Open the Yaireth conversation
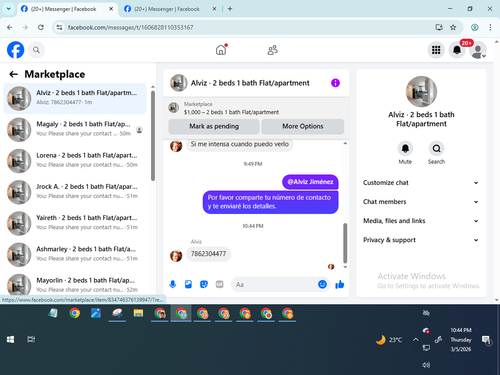 coord(75,223)
